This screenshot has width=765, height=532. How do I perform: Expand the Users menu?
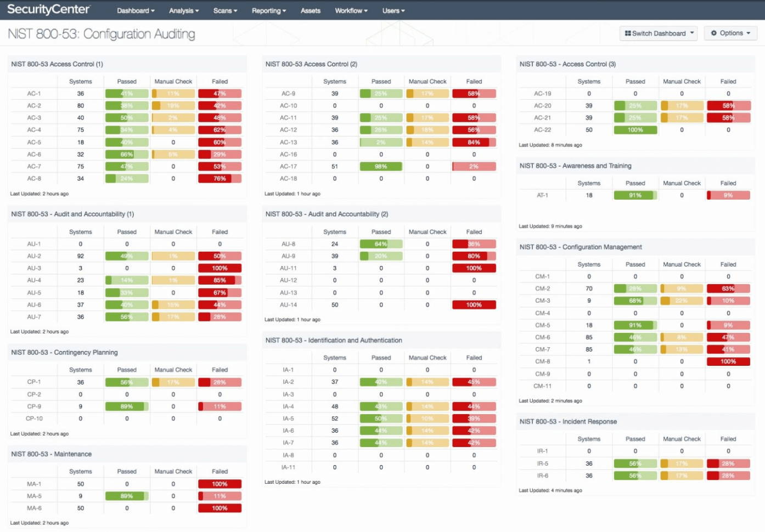(393, 10)
